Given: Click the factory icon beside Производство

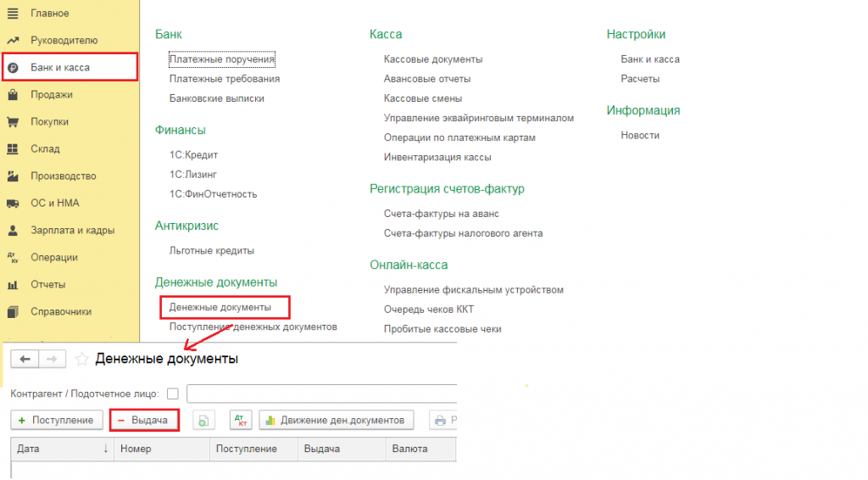Looking at the screenshot, I should point(13,176).
